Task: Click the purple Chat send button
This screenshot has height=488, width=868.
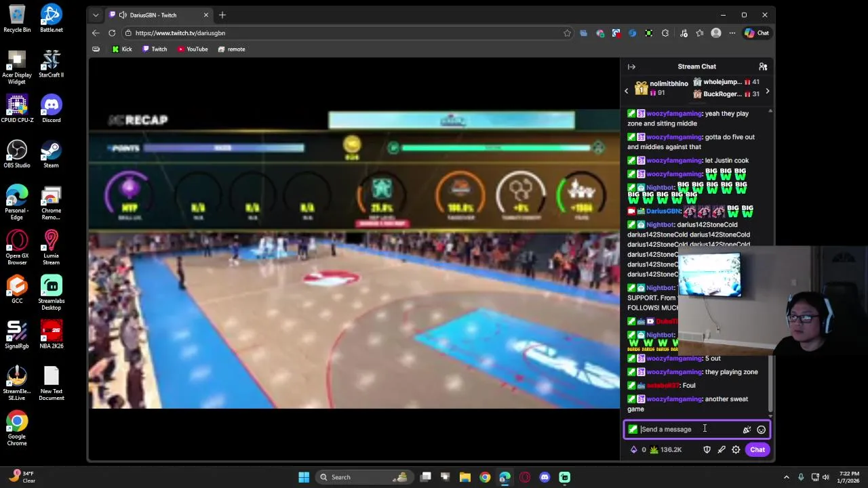Action: [x=757, y=449]
